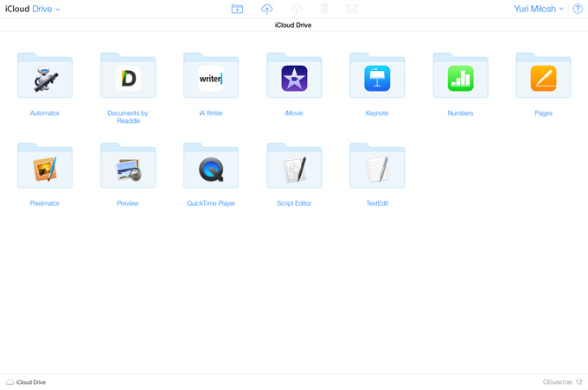Click the trash delete icon
The height and width of the screenshot is (390, 588).
tap(325, 9)
